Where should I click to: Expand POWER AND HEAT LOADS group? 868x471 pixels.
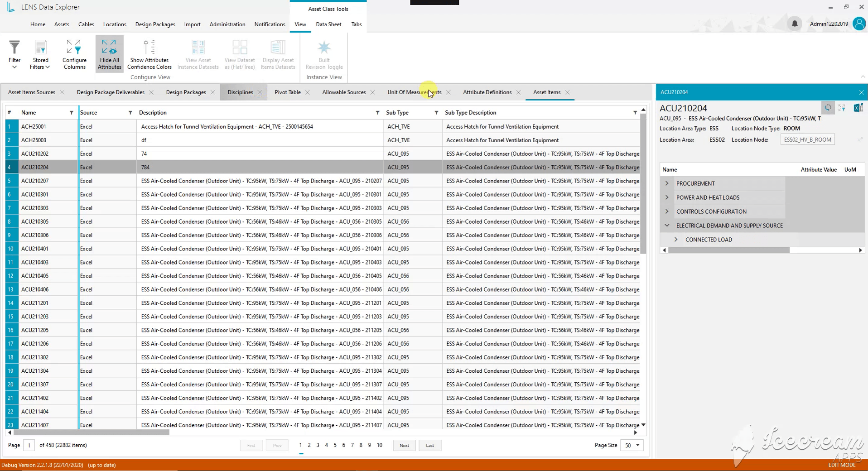(667, 197)
